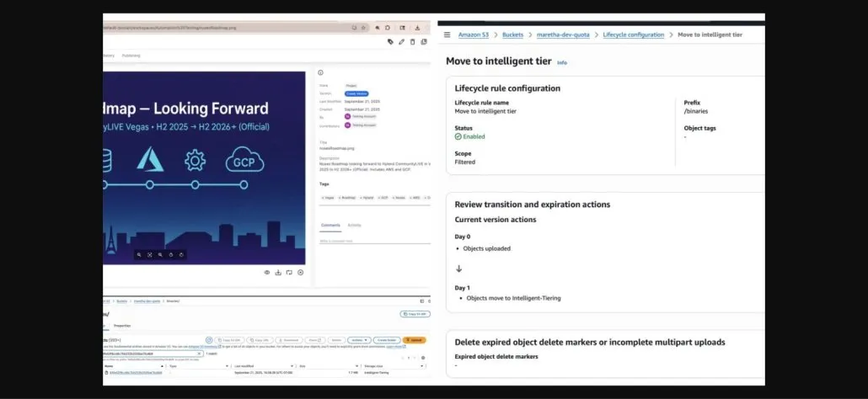
Task: Remove the Roadmap tag
Action: coord(340,198)
